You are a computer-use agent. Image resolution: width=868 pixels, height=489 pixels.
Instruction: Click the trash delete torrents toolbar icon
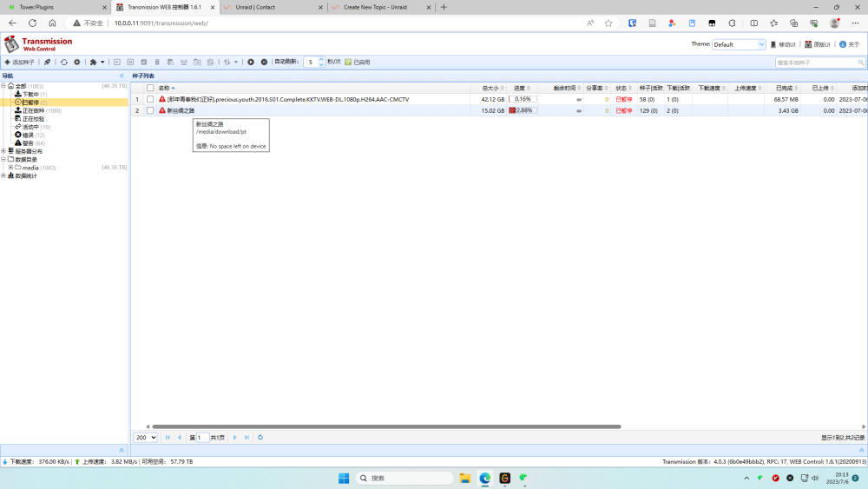coord(157,62)
